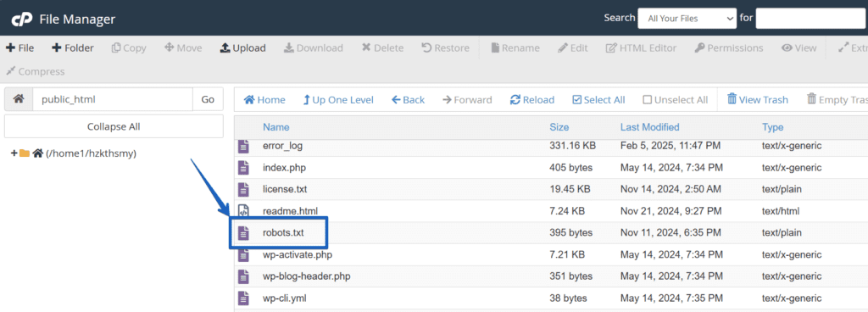Sort by Type column header
Viewport: 868px width, 312px height.
coord(773,127)
